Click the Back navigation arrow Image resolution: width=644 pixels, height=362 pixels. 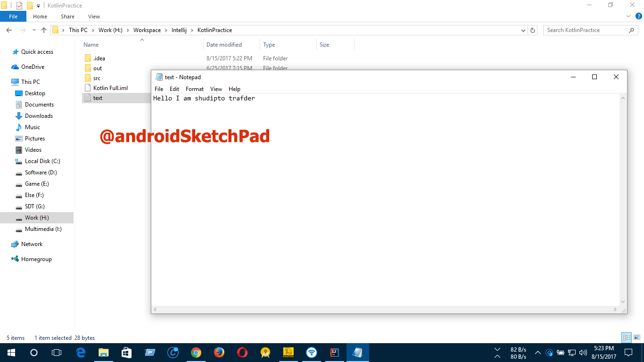click(x=8, y=30)
